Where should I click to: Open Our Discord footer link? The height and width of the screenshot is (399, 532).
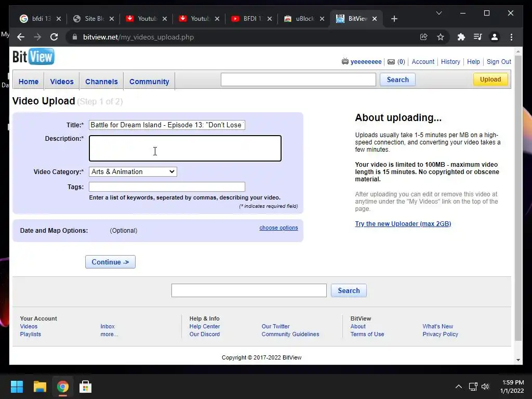pyautogui.click(x=205, y=334)
